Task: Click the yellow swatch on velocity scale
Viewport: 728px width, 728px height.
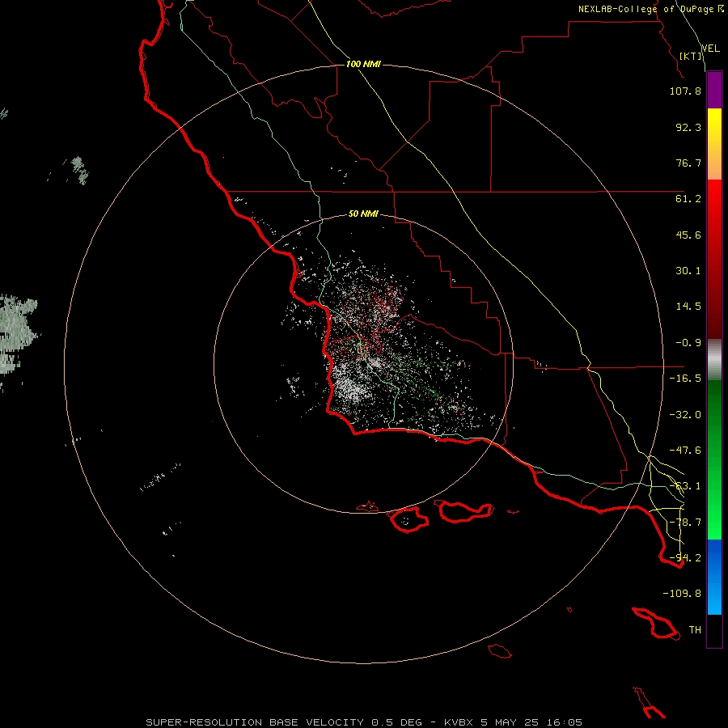Action: point(714,144)
